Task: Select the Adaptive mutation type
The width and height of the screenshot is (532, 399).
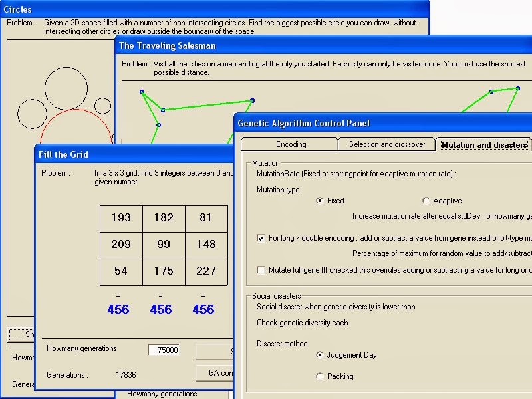Action: point(426,201)
